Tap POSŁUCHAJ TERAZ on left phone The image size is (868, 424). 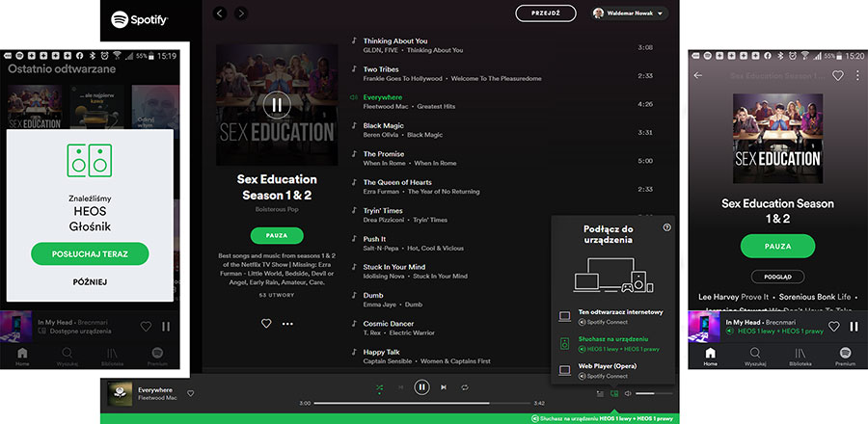coord(91,253)
